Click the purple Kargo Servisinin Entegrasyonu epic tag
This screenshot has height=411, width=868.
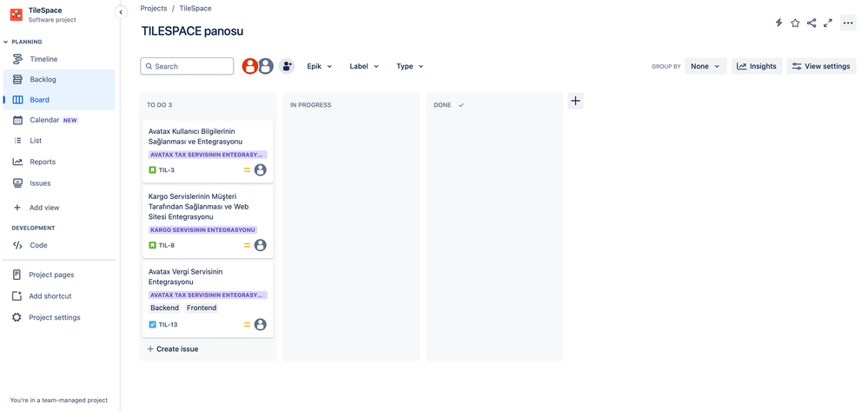pyautogui.click(x=202, y=230)
